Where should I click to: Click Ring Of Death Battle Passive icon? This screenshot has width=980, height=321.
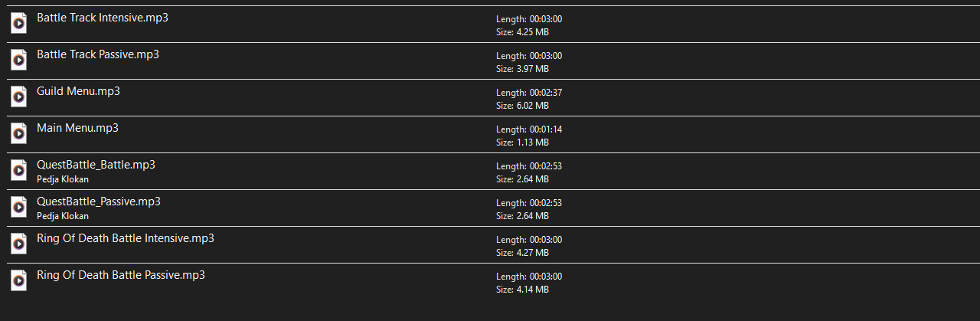tap(18, 280)
